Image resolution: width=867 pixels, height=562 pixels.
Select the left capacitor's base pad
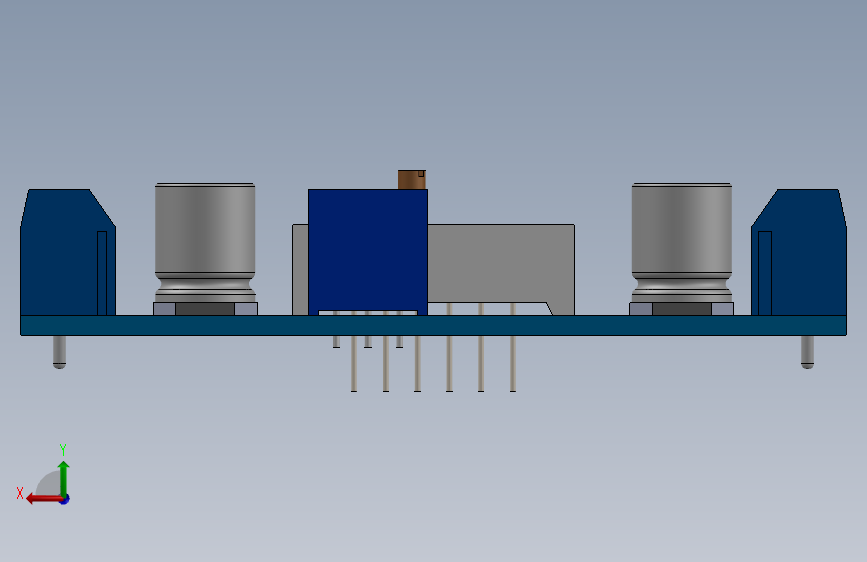click(205, 309)
